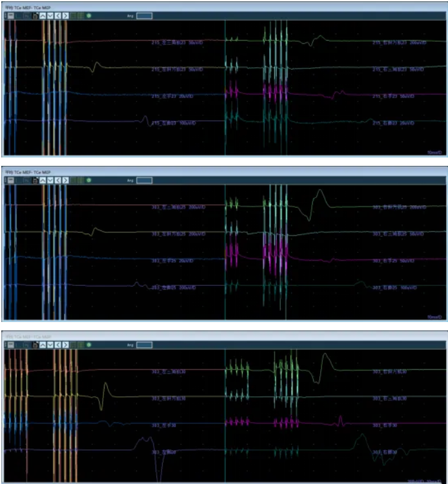Click the 'TCe MEP- TCe MEP' title above the 303 series-25 traces

tap(32, 172)
